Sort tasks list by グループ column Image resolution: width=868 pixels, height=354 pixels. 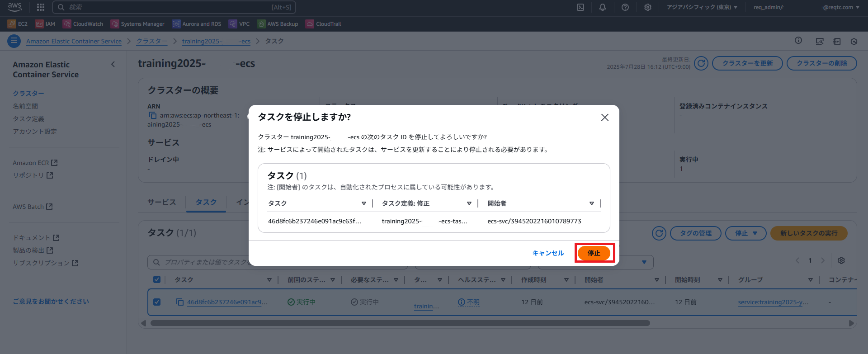click(x=811, y=280)
